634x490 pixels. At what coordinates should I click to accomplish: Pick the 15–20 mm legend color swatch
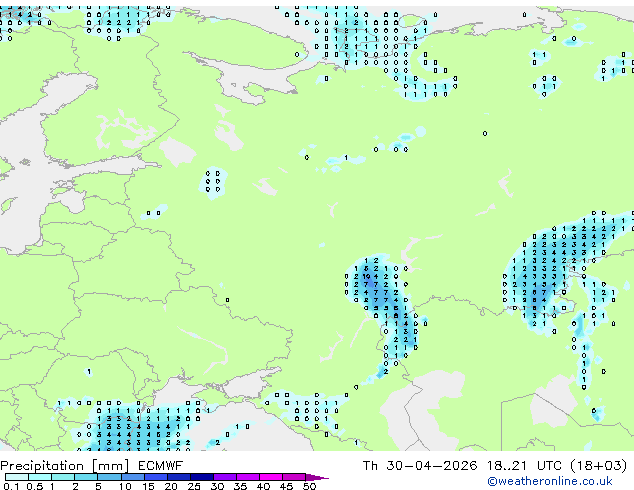click(x=155, y=477)
